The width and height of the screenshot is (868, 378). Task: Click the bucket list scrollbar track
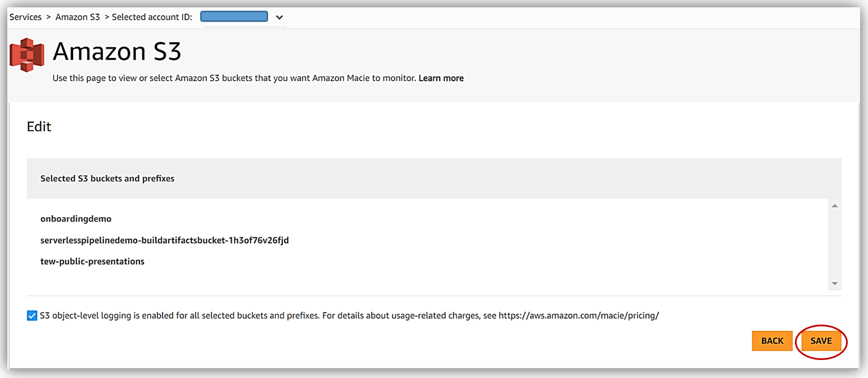tap(835, 245)
